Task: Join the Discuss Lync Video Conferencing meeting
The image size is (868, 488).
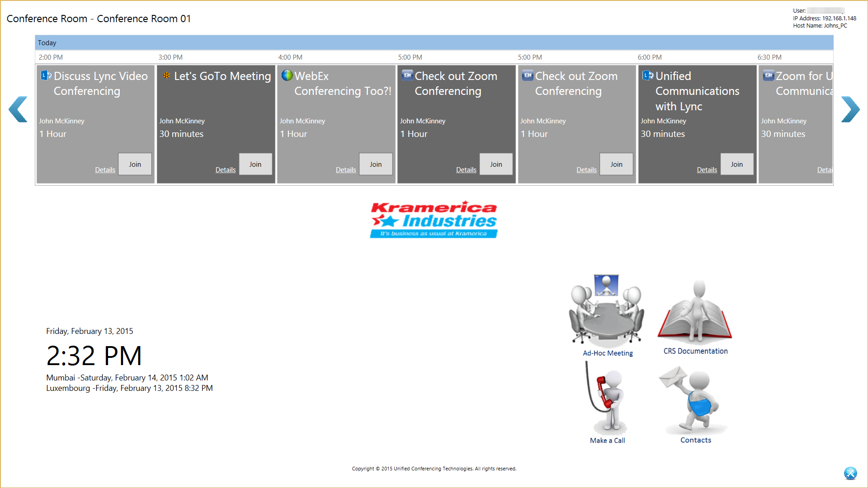Action: (x=135, y=164)
